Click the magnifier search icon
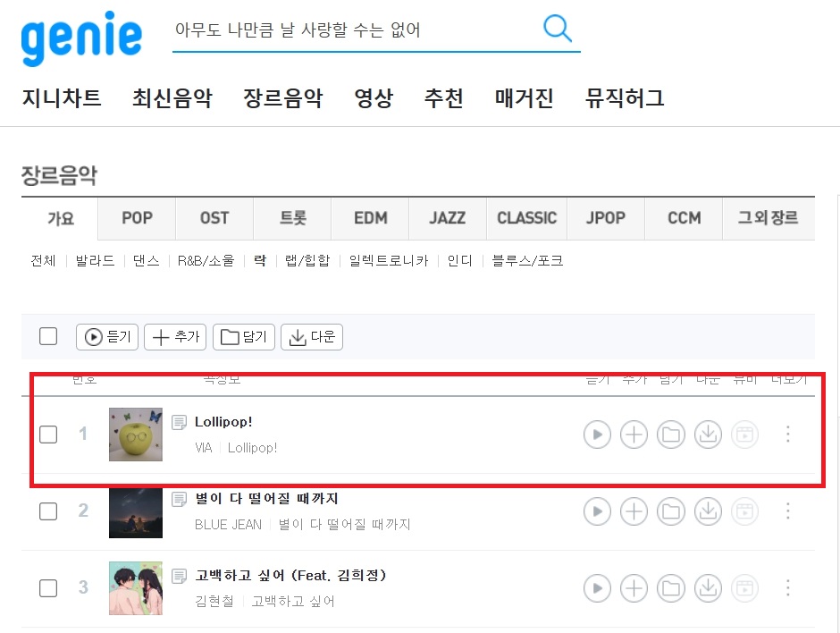The height and width of the screenshot is (633, 840). (558, 29)
